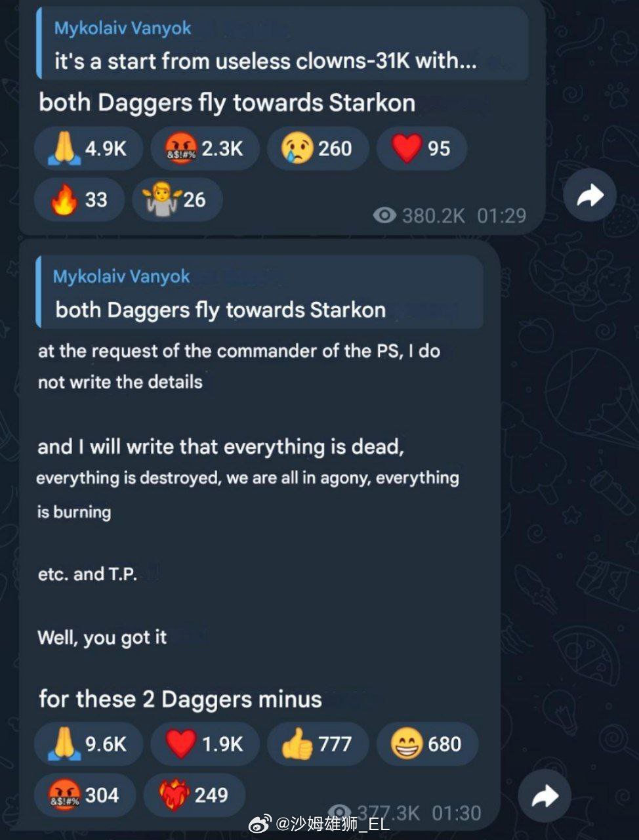
Task: Tap the grinning face 680 reaction
Action: coord(427,744)
